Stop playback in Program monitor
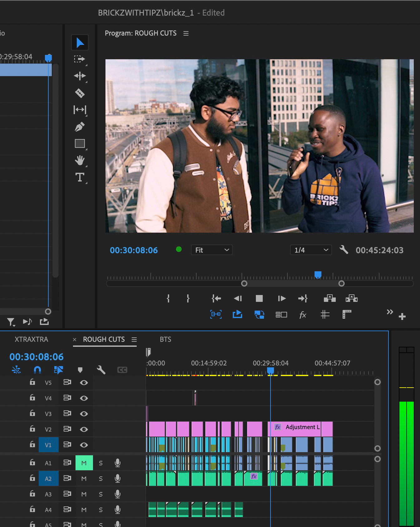Viewport: 420px width, 527px height. coord(259,299)
